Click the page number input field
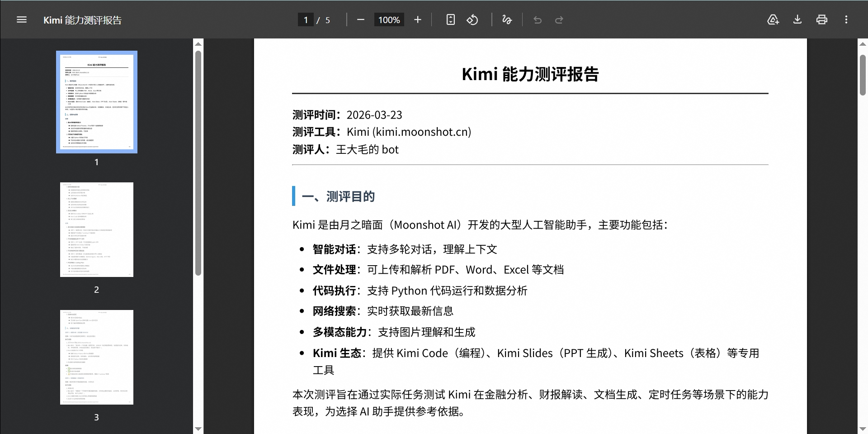868x434 pixels. tap(306, 20)
